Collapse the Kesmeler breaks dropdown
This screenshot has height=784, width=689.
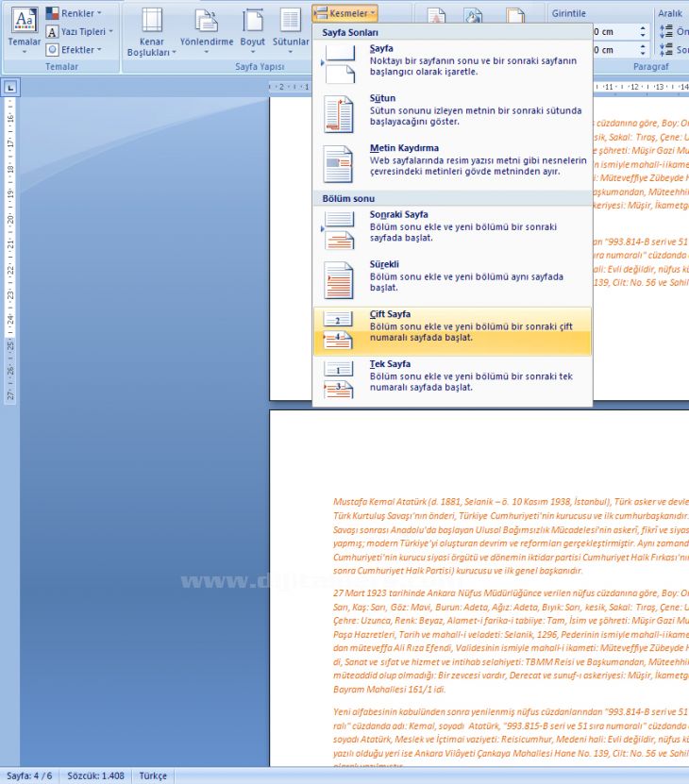(x=344, y=13)
